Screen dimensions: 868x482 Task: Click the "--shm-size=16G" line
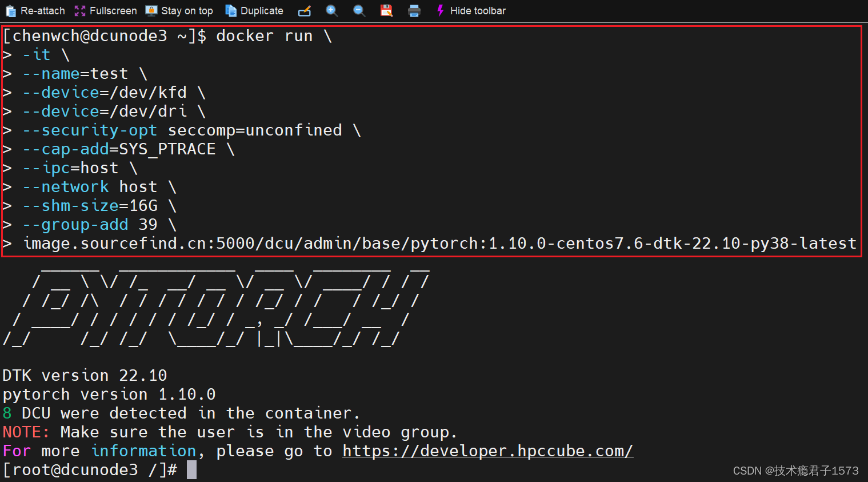coord(90,206)
